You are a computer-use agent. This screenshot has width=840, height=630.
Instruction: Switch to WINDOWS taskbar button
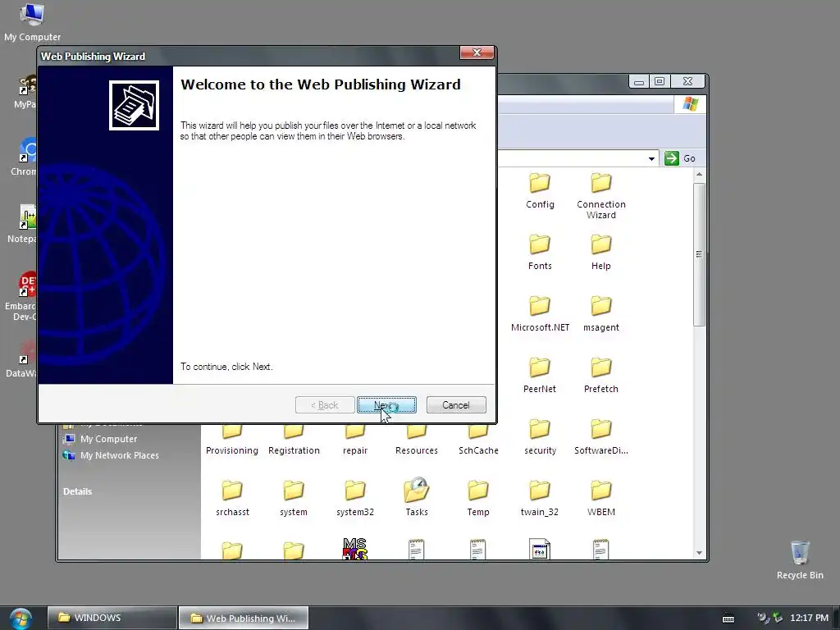(x=112, y=618)
